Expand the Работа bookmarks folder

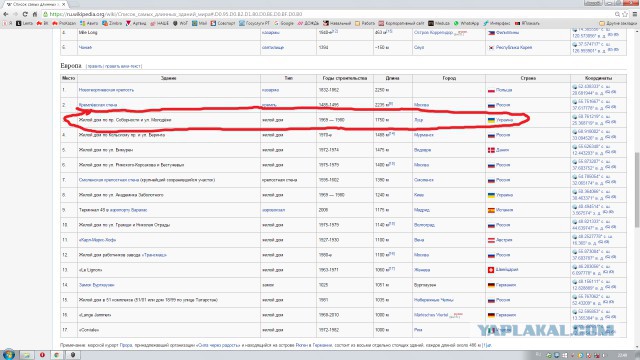[x=365, y=23]
